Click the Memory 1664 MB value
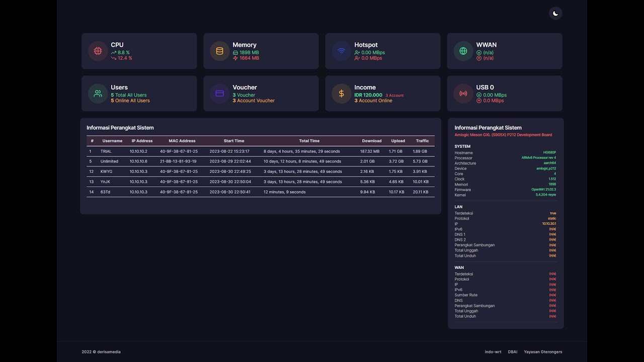This screenshot has width=644, height=362. (x=246, y=58)
